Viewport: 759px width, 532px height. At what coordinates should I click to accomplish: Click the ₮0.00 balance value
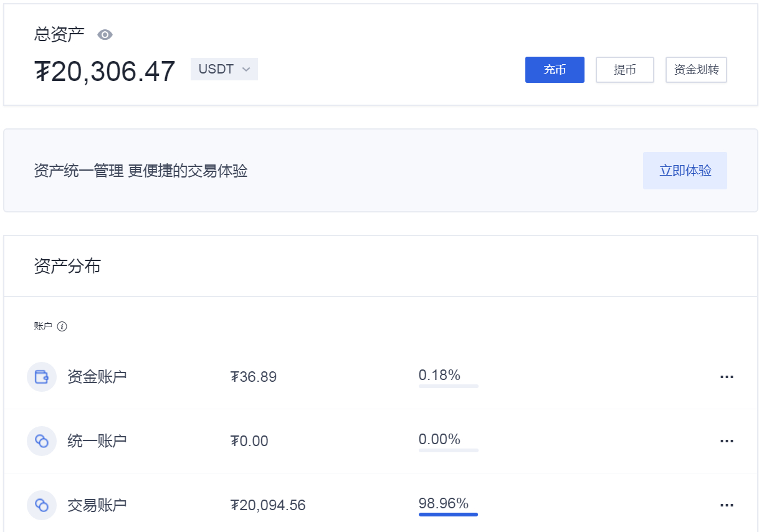click(249, 441)
